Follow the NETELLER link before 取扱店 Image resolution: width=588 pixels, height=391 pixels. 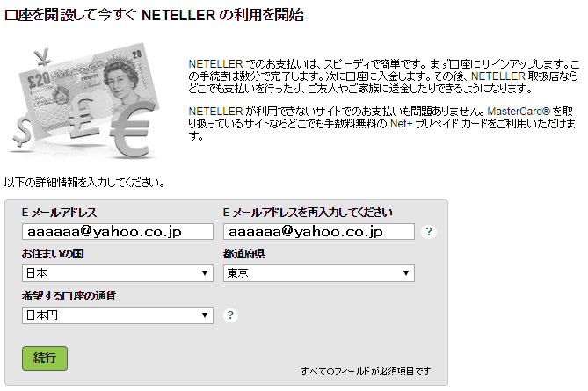[x=498, y=76]
